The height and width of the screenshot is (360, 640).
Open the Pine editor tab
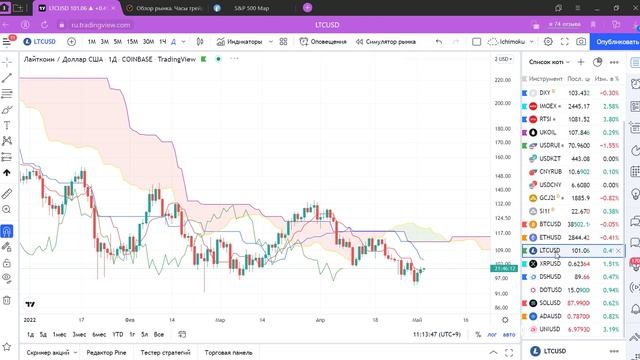(106, 352)
